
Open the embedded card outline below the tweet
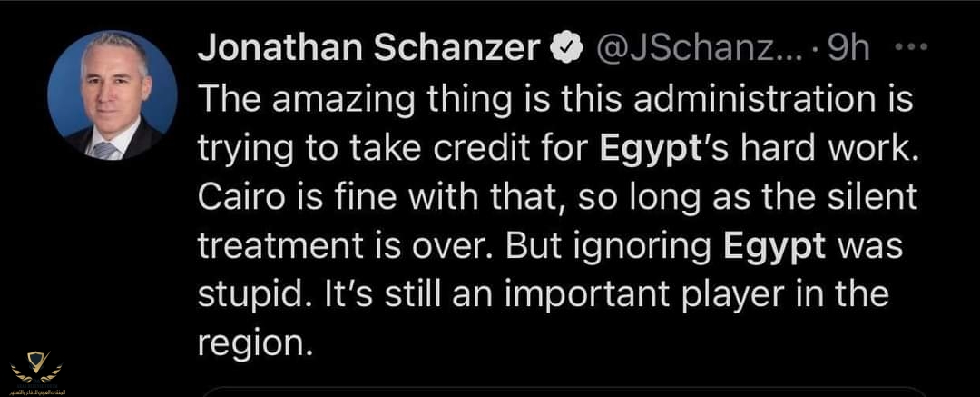pos(563,392)
